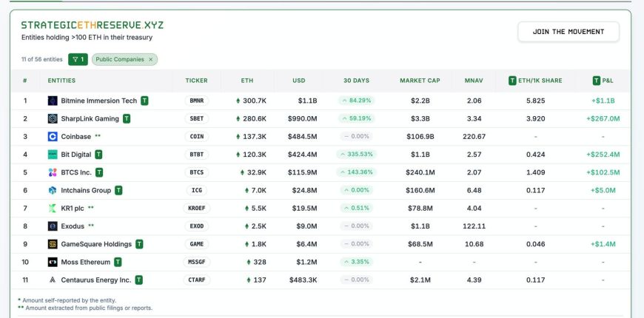
Task: Click the $106.9B market cap value
Action: (x=420, y=137)
